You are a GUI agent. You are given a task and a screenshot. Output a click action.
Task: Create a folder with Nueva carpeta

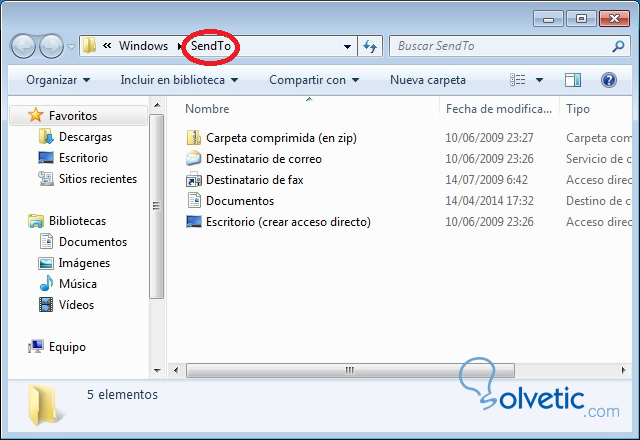[428, 80]
